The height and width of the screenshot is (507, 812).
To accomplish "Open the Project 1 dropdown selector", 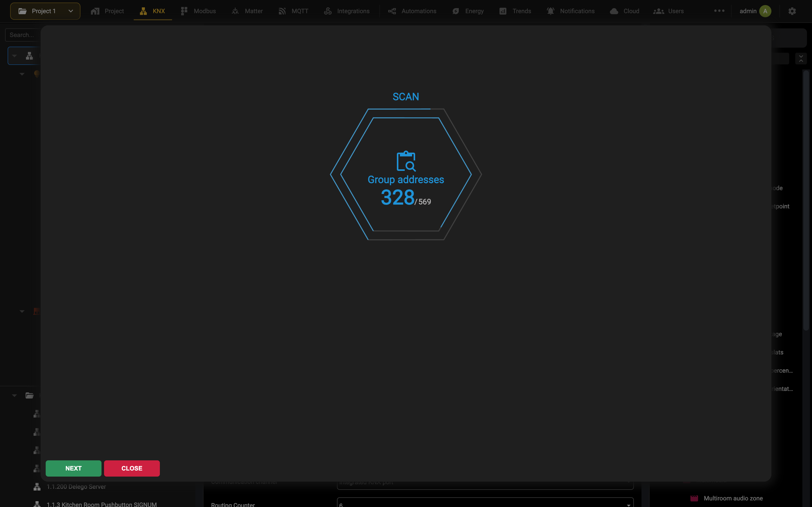I will click(x=45, y=11).
